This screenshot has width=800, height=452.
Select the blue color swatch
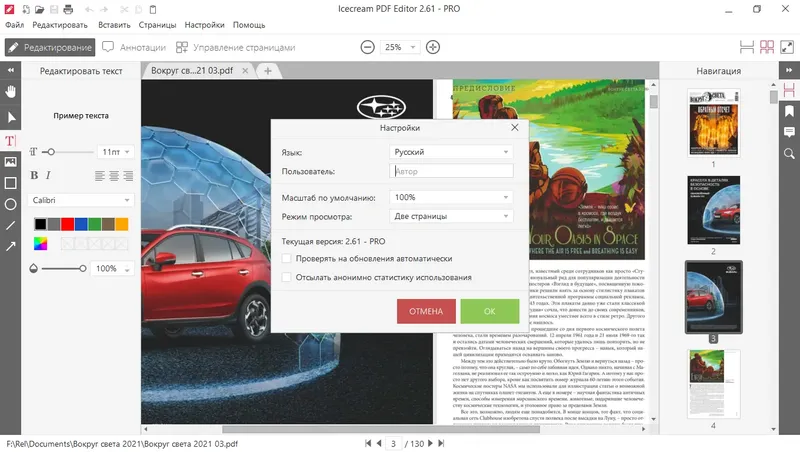click(x=81, y=224)
